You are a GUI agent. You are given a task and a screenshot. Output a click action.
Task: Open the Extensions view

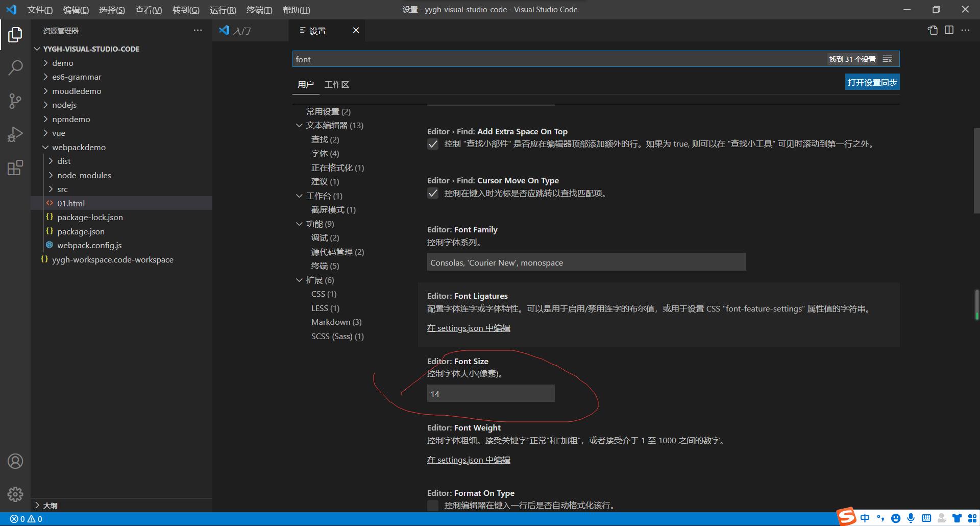[15, 168]
